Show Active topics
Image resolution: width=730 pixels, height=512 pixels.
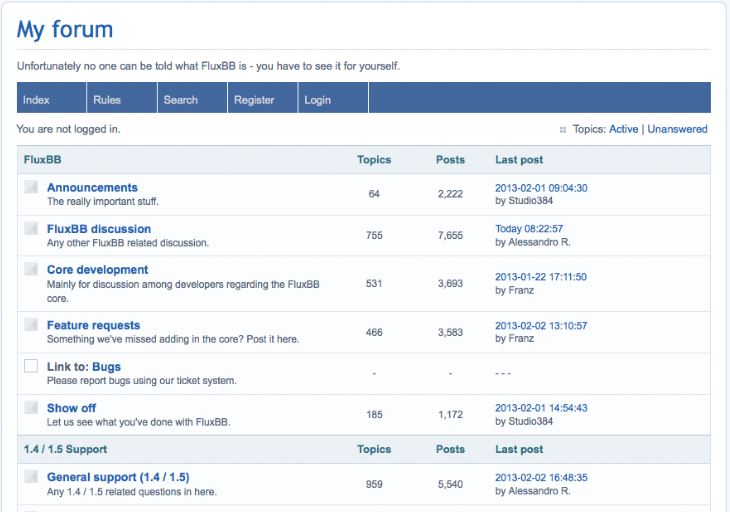pos(623,129)
